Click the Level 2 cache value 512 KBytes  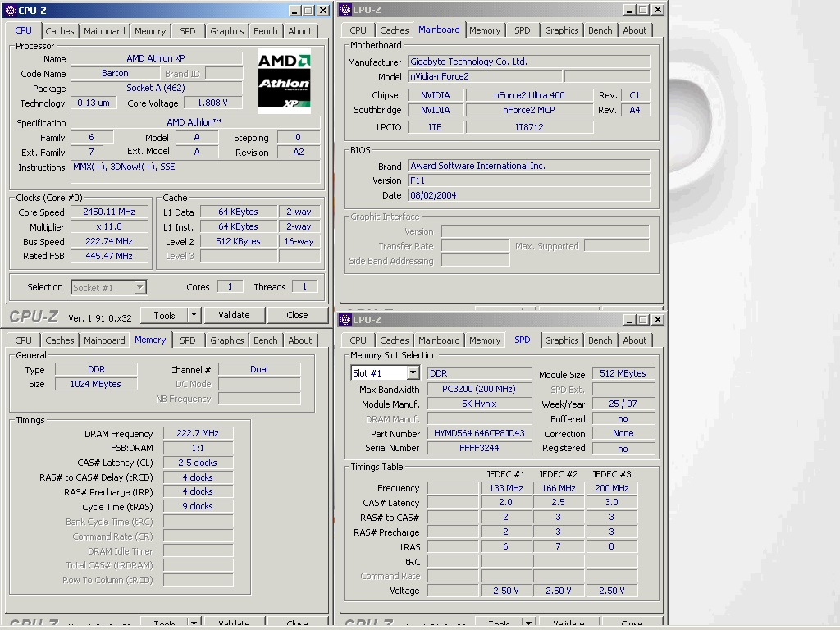(x=239, y=242)
